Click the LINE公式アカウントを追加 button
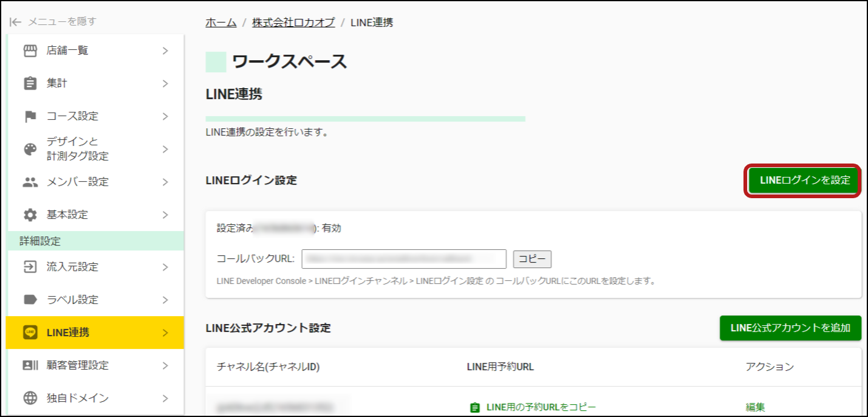Viewport: 868px width, 417px height. click(x=790, y=328)
